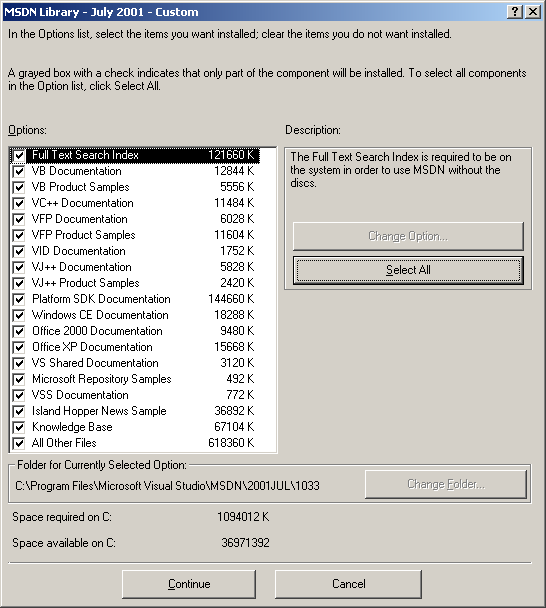Viewport: 546px width, 608px height.
Task: Click the Select All button
Action: (408, 270)
